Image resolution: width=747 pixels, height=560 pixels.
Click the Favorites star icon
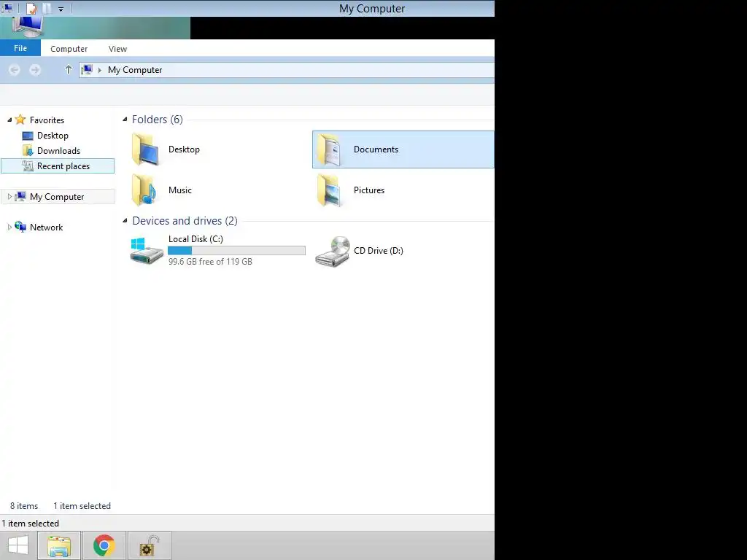(20, 120)
